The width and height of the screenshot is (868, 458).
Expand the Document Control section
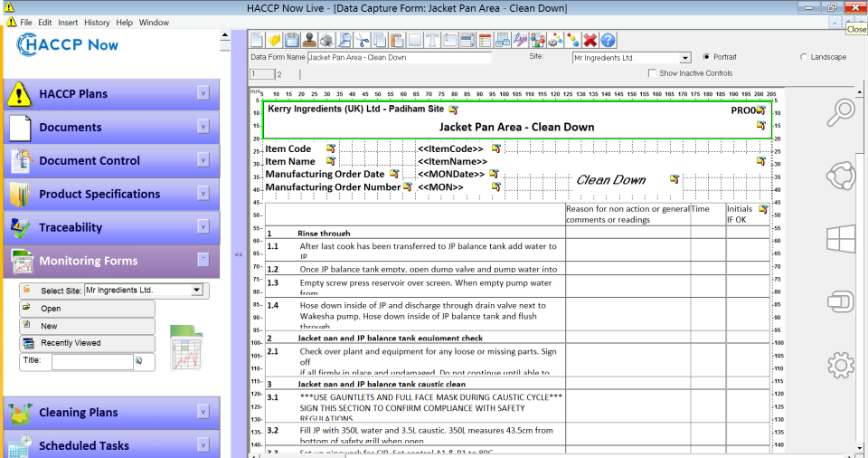click(203, 159)
